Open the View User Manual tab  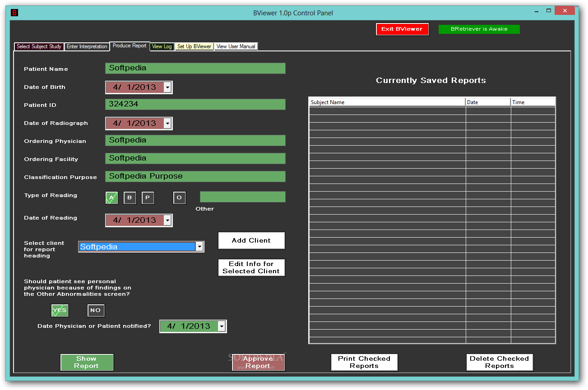pos(236,46)
